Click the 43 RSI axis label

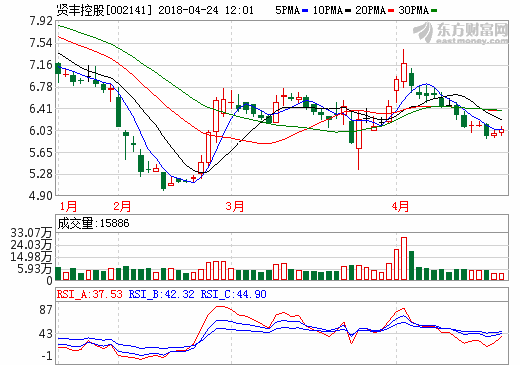[x=46, y=334]
